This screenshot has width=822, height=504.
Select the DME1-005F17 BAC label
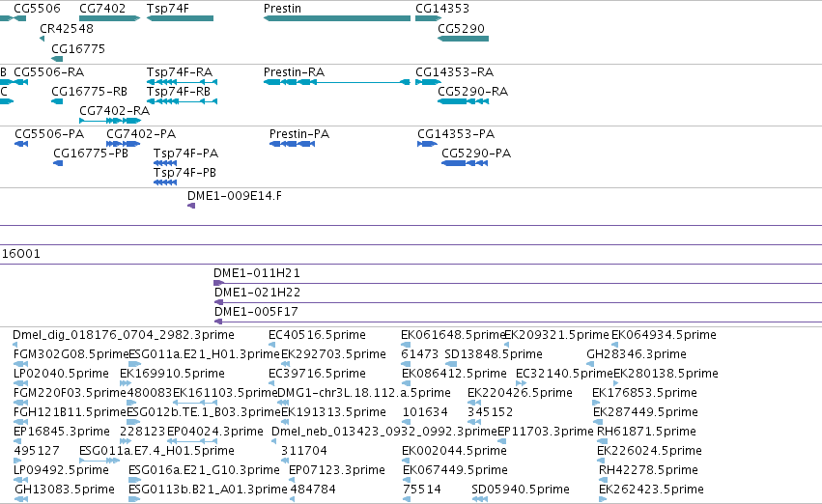click(256, 312)
